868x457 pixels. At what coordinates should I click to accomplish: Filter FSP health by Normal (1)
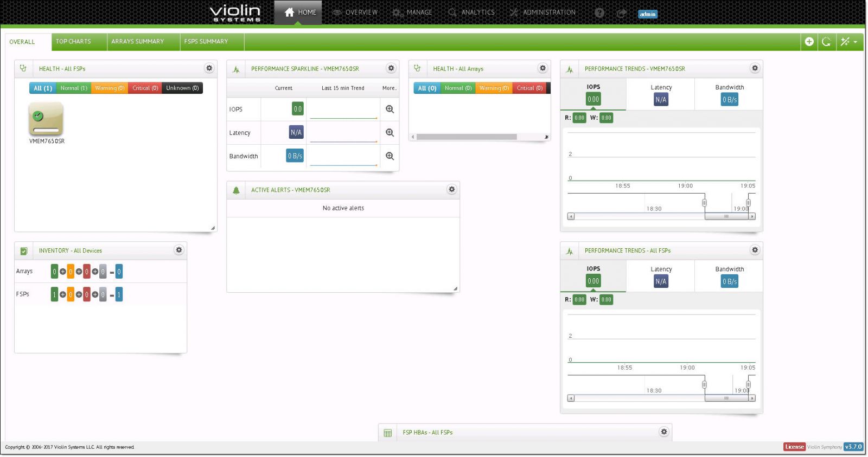click(74, 88)
